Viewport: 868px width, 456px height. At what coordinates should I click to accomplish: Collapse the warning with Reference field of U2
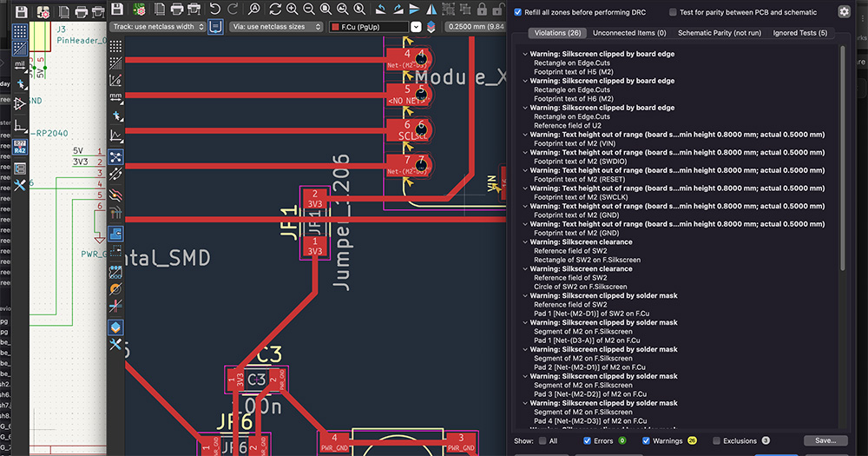pyautogui.click(x=525, y=108)
